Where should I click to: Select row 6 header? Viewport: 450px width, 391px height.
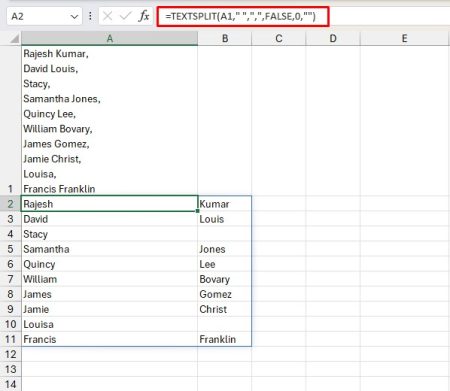[x=10, y=264]
